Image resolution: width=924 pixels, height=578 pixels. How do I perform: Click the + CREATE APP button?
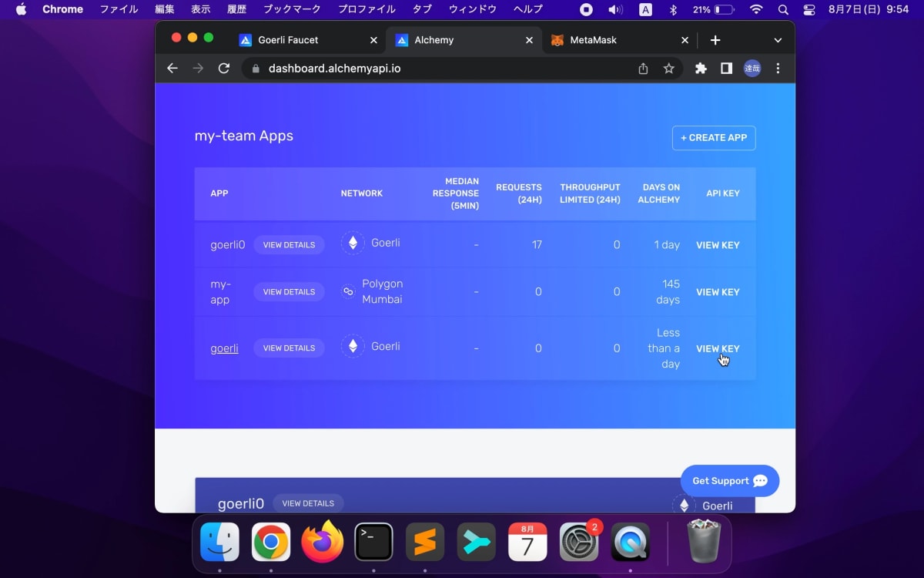[714, 138]
